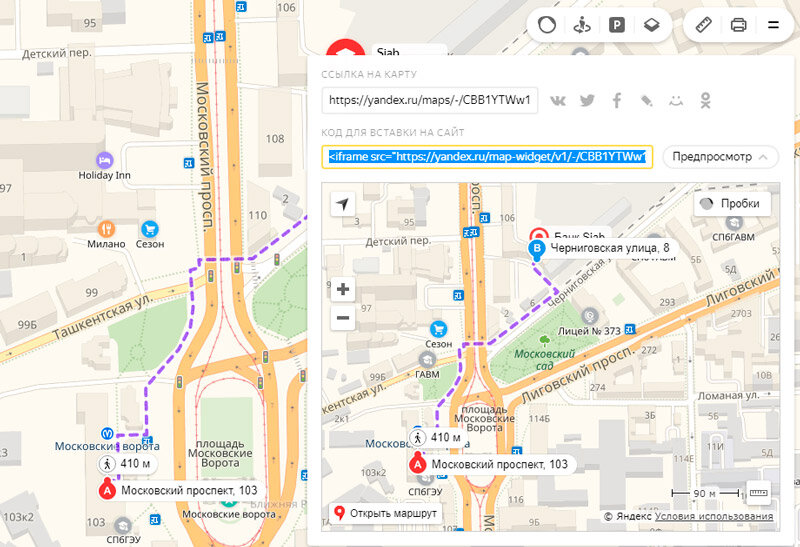Click Московские ворота metro station icon

(x=107, y=433)
